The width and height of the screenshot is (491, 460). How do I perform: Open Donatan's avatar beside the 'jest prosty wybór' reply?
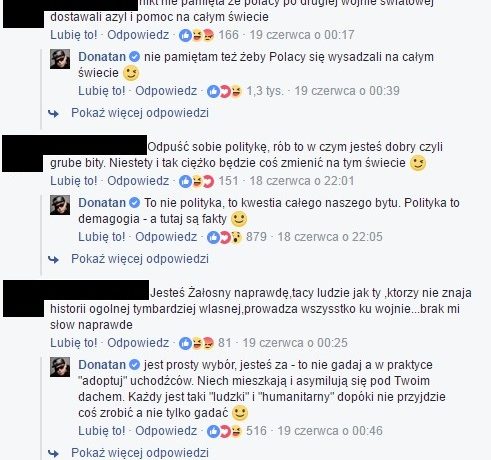click(x=60, y=367)
